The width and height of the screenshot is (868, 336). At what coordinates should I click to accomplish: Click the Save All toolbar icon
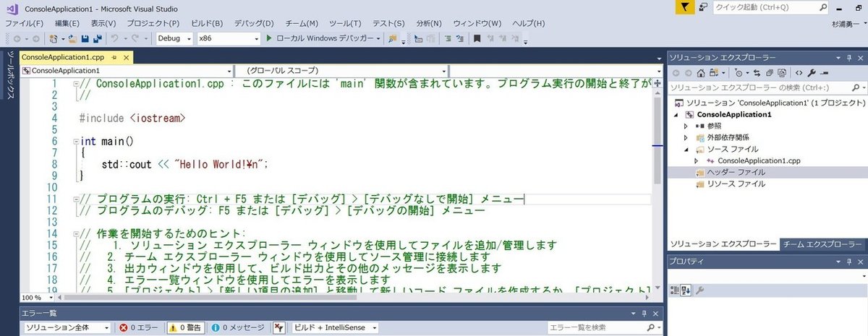pos(97,38)
